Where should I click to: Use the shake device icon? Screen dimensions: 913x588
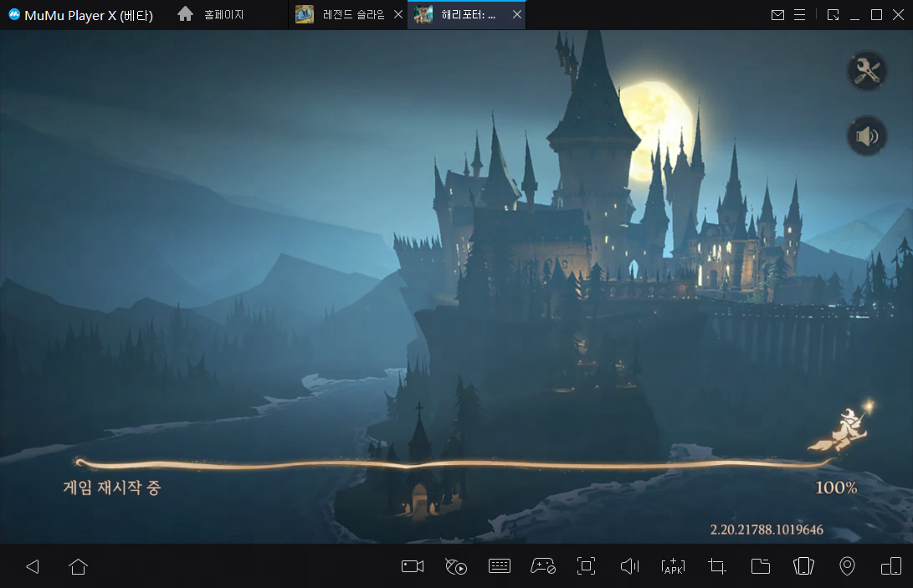pyautogui.click(x=803, y=566)
